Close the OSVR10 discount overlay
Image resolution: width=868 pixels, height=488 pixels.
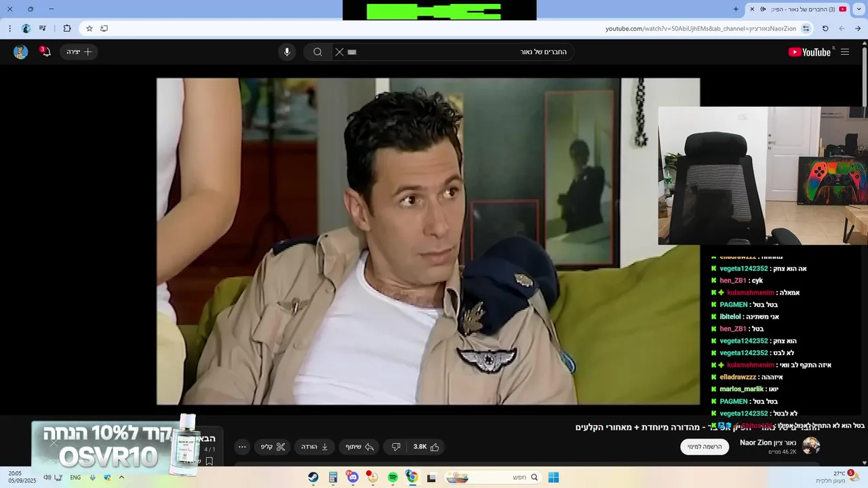[54, 443]
